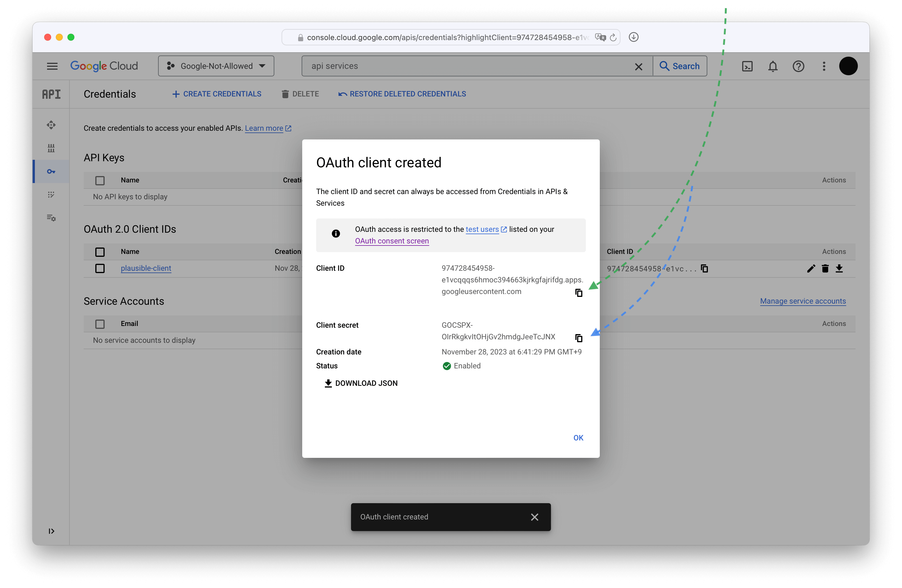The width and height of the screenshot is (902, 588).
Task: Copy the Client ID in dialog
Action: [x=578, y=293]
